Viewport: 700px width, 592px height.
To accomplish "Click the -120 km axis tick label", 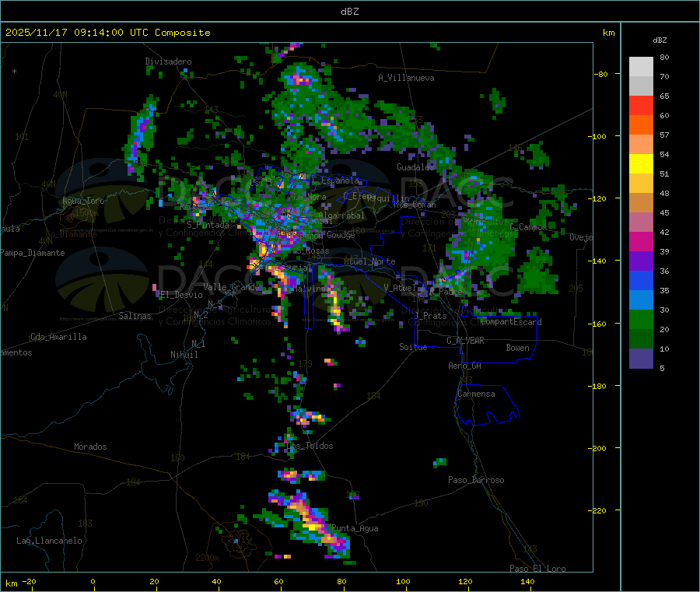I will coord(597,198).
